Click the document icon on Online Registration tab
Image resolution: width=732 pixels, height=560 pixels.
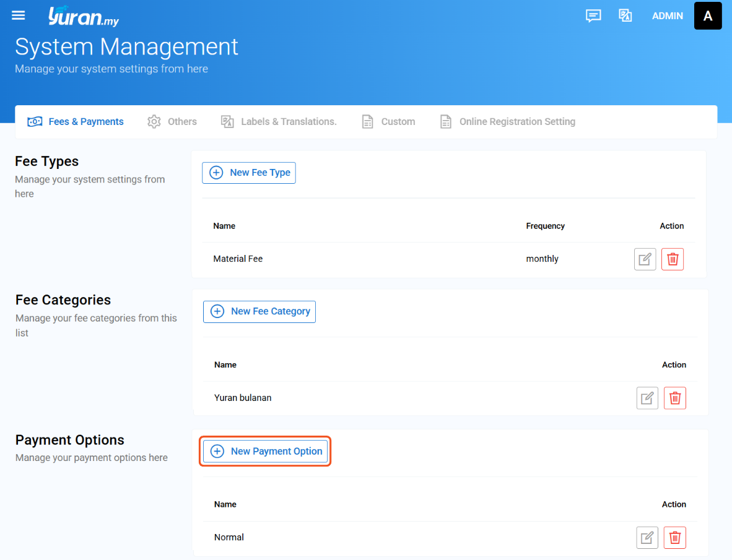pos(446,122)
